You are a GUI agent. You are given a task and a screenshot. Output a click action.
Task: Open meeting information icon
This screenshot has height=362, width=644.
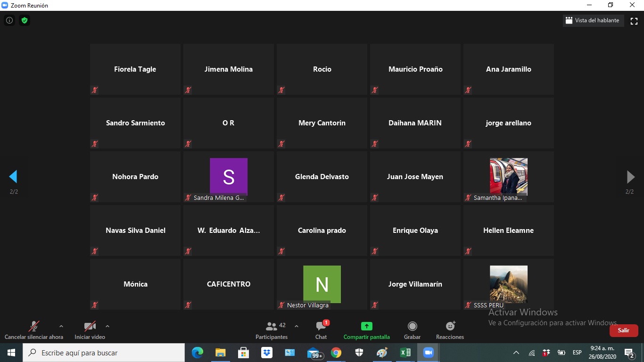(x=9, y=20)
